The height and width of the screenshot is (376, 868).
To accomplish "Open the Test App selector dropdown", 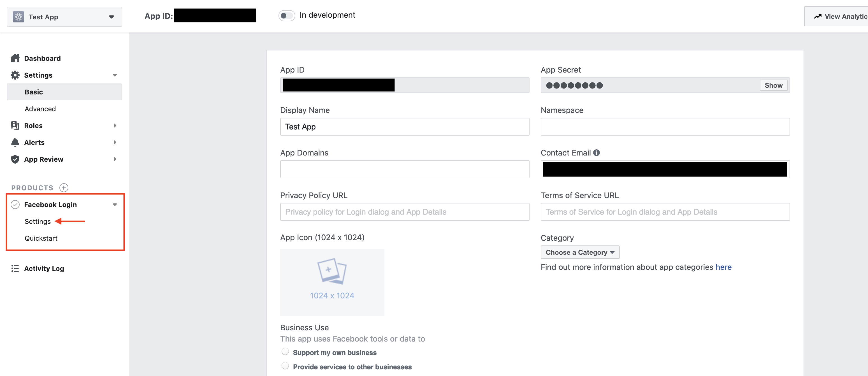I will click(x=64, y=17).
